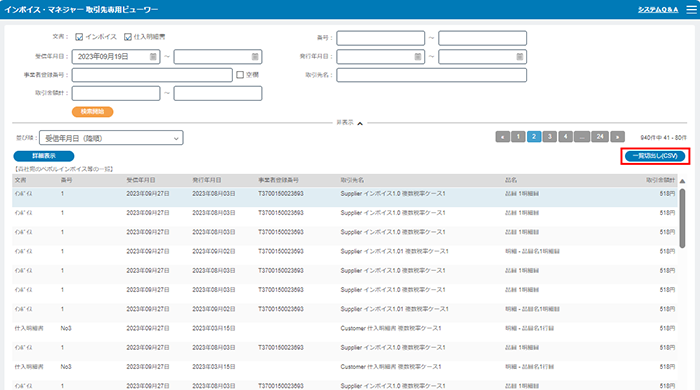Open calendar for 受信年月日 end date
The height and width of the screenshot is (390, 700).
point(254,57)
